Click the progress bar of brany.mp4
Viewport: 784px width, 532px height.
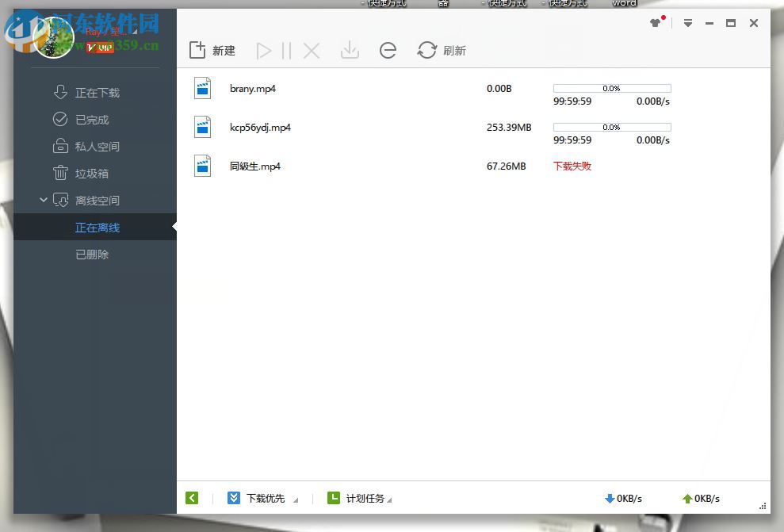click(x=611, y=88)
